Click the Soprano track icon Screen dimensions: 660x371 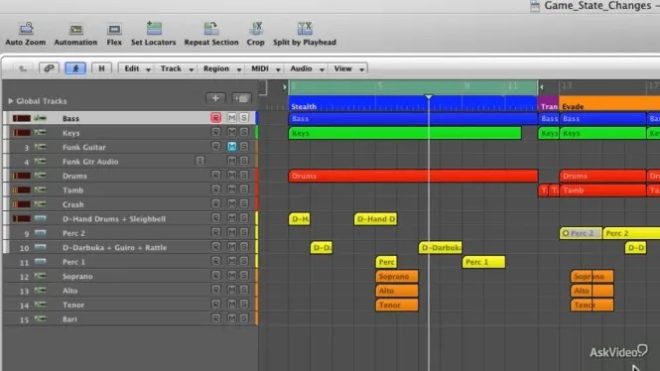(40, 276)
